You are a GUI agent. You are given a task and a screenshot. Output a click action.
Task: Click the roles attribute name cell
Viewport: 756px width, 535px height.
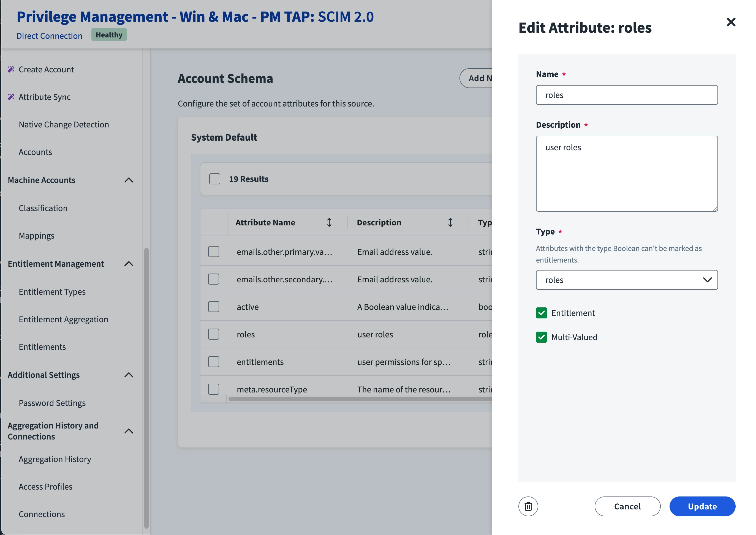point(246,334)
